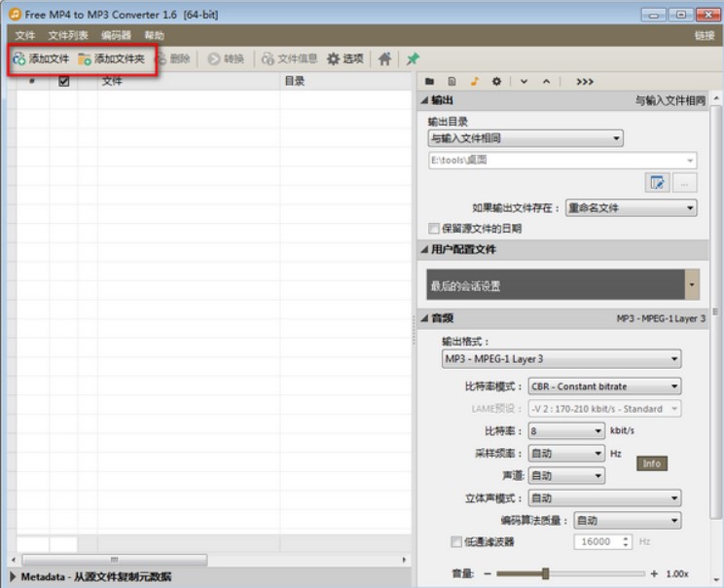
Task: Open the 帮助 menu
Action: [154, 36]
